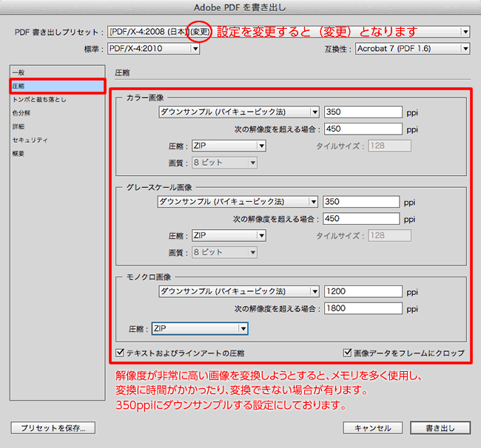481x448 pixels.
Task: Toggle テキストおよびラインアートの圧縮 checkbox
Action: tap(120, 353)
